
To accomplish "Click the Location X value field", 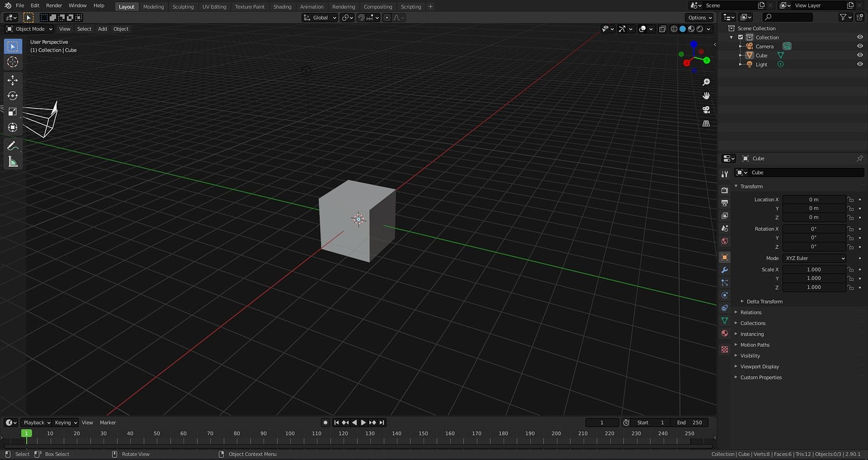I will pos(814,199).
